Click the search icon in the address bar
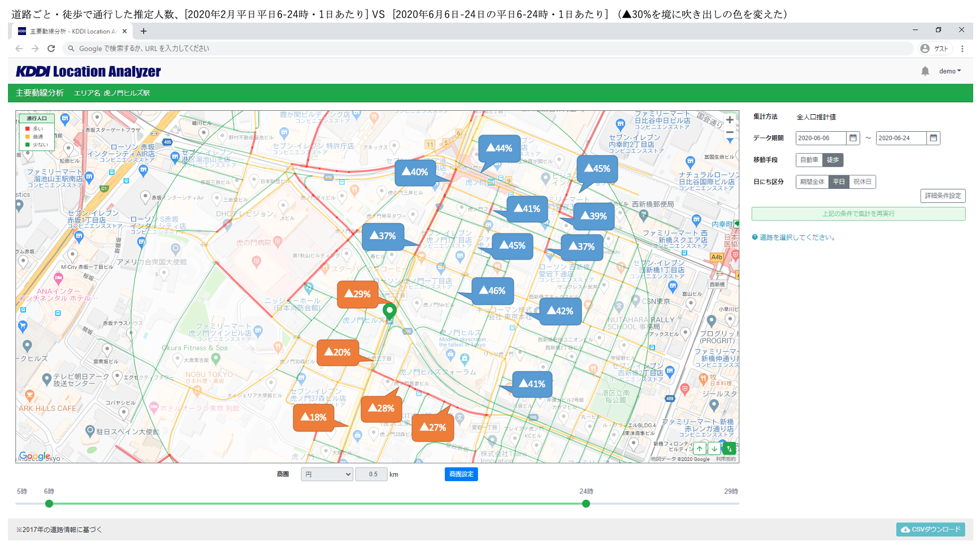This screenshot has width=980, height=545. (x=71, y=49)
